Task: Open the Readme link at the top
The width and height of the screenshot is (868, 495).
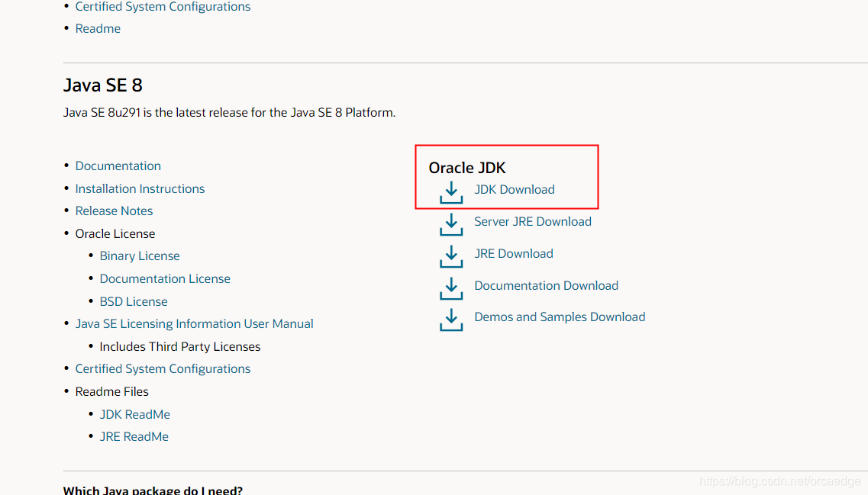Action: [98, 28]
